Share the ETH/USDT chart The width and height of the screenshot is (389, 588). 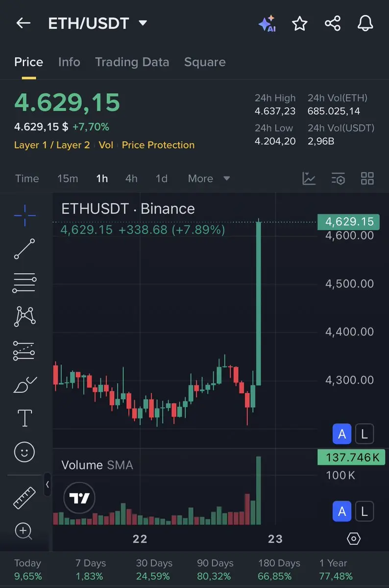[x=333, y=23]
